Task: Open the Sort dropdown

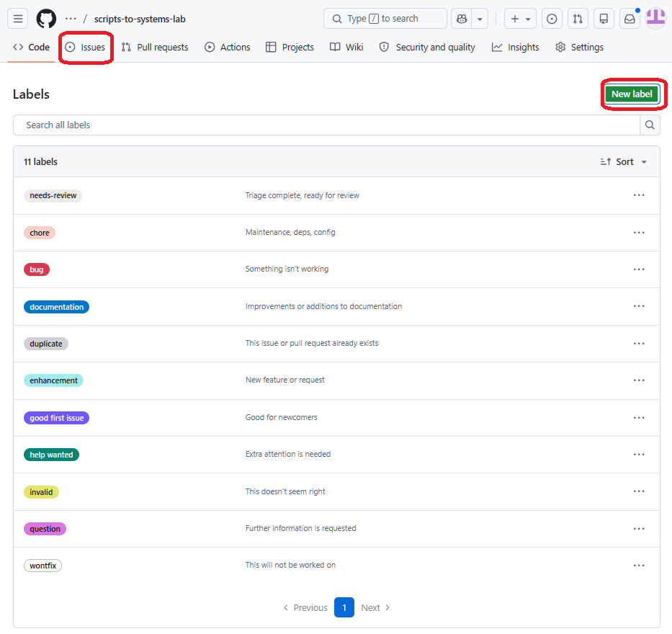Action: click(x=624, y=161)
